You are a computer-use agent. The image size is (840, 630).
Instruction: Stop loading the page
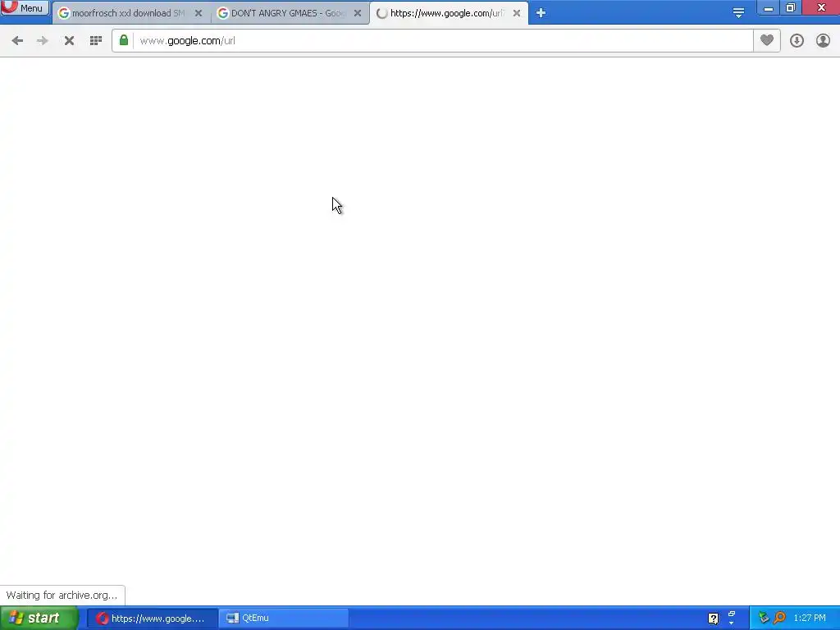point(69,41)
